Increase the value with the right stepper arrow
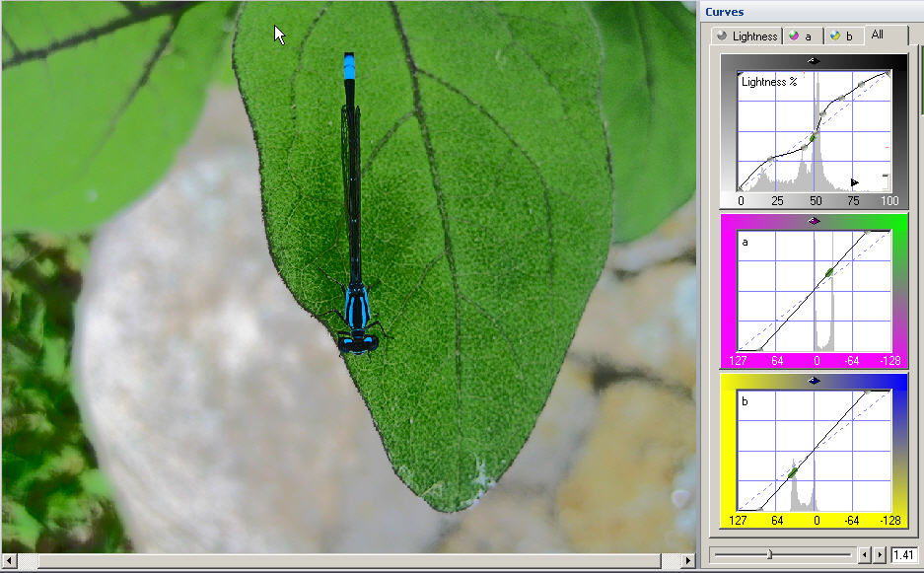Viewport: 924px width, 573px height. 880,554
